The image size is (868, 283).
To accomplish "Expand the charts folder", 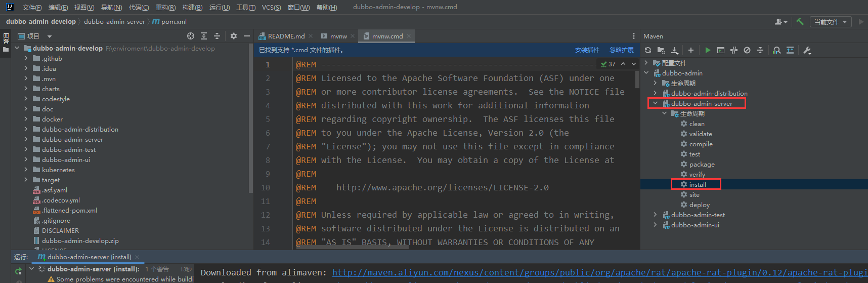I will pyautogui.click(x=26, y=89).
